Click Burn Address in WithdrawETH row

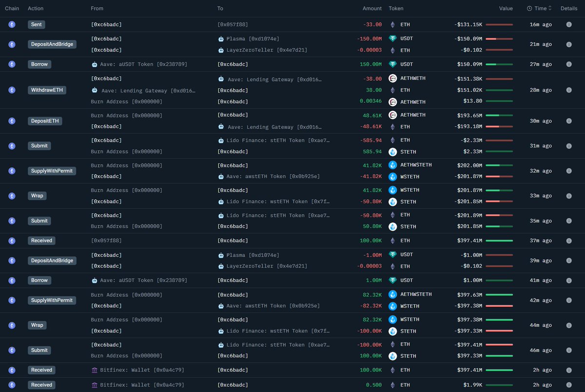126,102
